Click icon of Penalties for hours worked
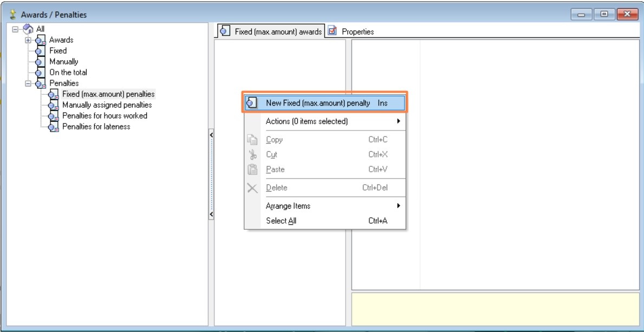 [x=54, y=116]
